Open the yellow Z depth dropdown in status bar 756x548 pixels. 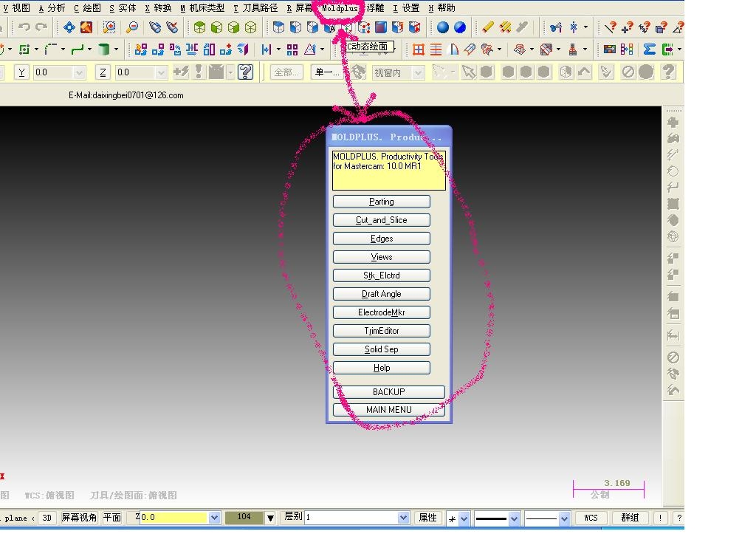pyautogui.click(x=215, y=518)
